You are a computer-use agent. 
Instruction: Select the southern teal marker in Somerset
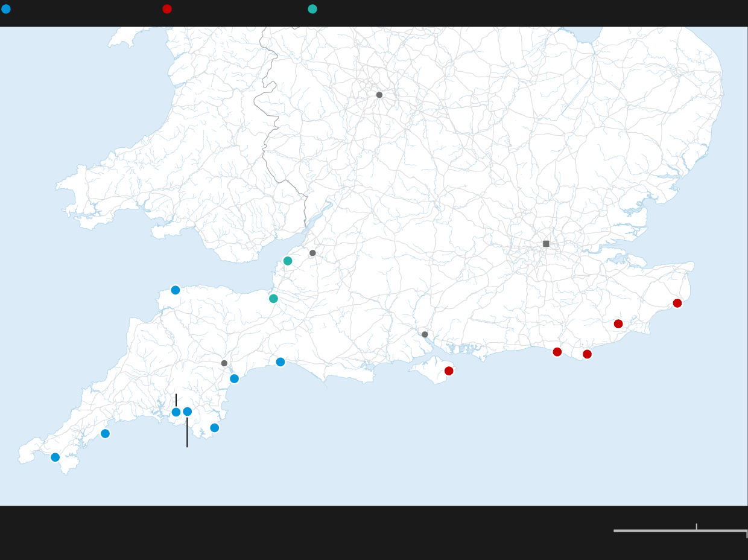(x=273, y=298)
